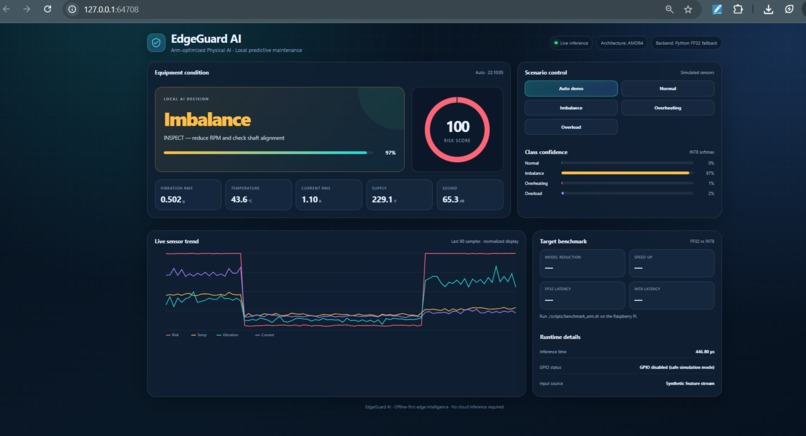Click the Speed-up benchmark card
The image size is (806, 436).
tap(672, 263)
